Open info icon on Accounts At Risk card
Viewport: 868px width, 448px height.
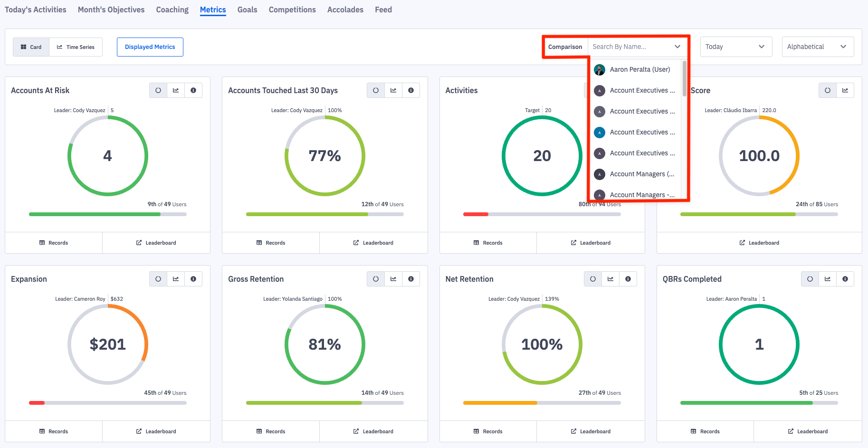click(x=193, y=90)
